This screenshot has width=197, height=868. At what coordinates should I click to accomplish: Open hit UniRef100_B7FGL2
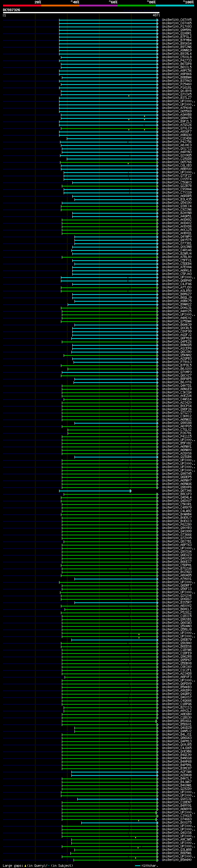[x=177, y=37]
